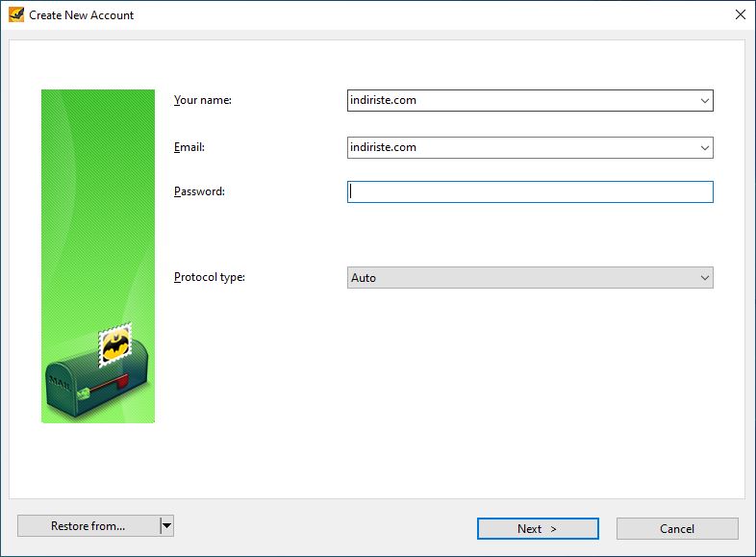756x557 pixels.
Task: Open the Protocol type dropdown arrow
Action: [704, 278]
